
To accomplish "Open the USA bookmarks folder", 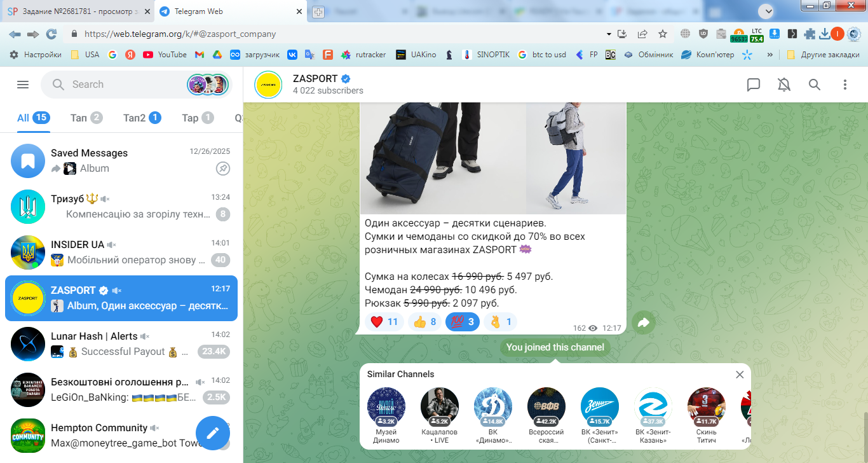I will (x=85, y=55).
